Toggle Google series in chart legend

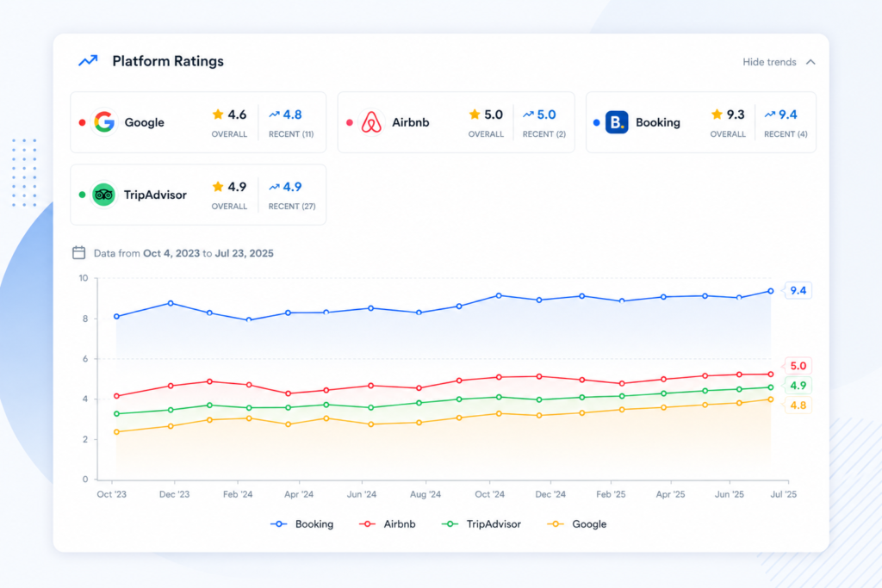577,524
